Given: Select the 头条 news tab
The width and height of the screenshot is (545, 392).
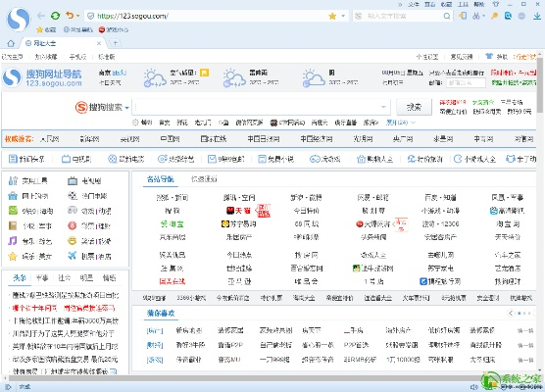Looking at the screenshot, I should (x=20, y=277).
